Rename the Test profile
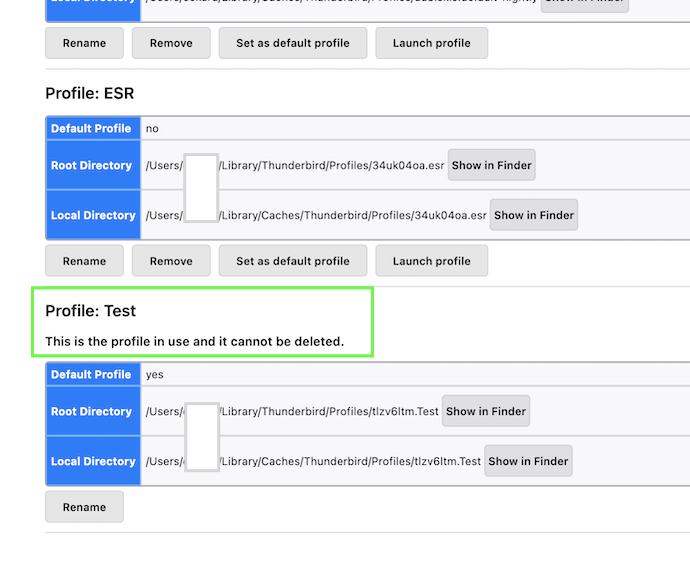690x561 pixels. [84, 507]
